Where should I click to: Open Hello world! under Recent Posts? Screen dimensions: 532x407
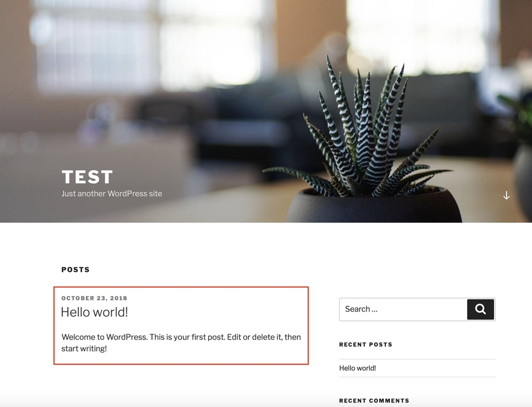(357, 368)
